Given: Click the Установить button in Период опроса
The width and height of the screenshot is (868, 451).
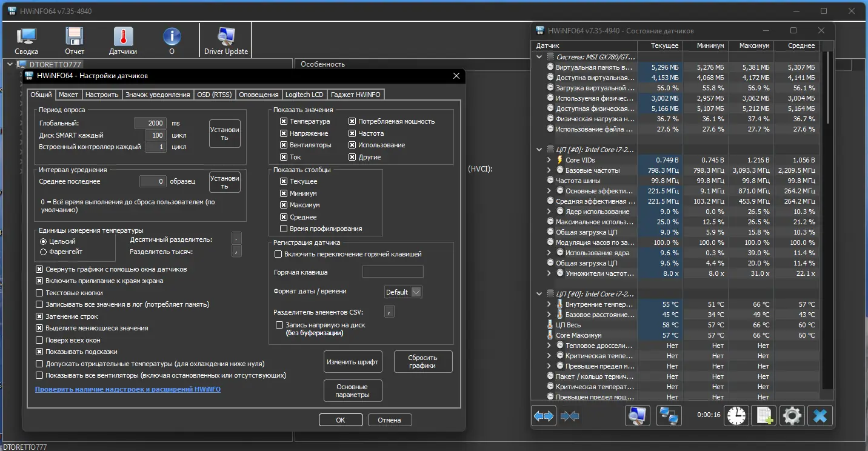Looking at the screenshot, I should [x=225, y=134].
